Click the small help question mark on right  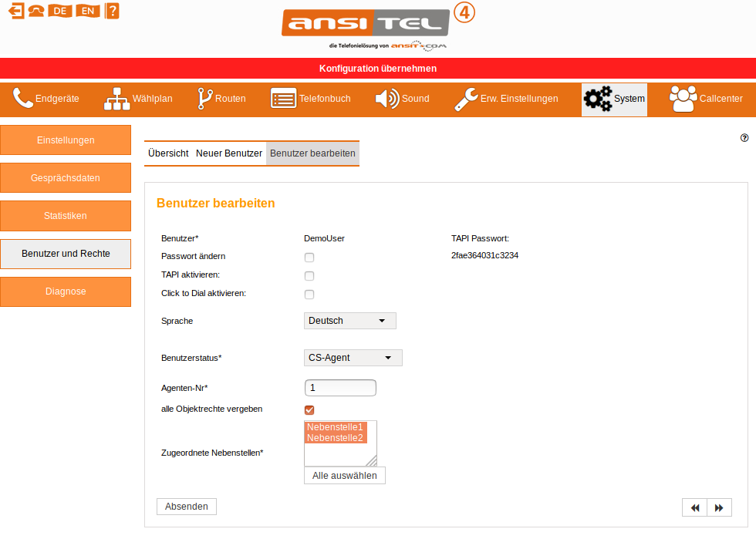tap(744, 138)
